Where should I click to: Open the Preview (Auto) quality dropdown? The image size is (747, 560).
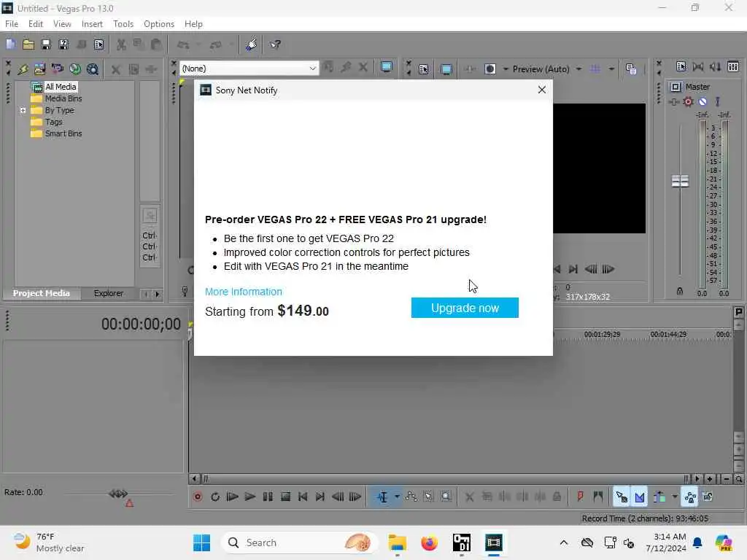pos(578,69)
